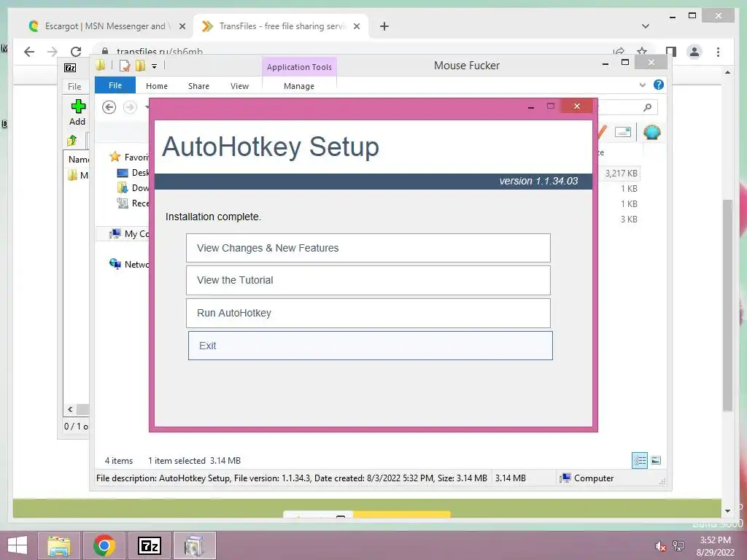This screenshot has height=560, width=747.
Task: Click the muted volume tray icon
Action: [659, 546]
